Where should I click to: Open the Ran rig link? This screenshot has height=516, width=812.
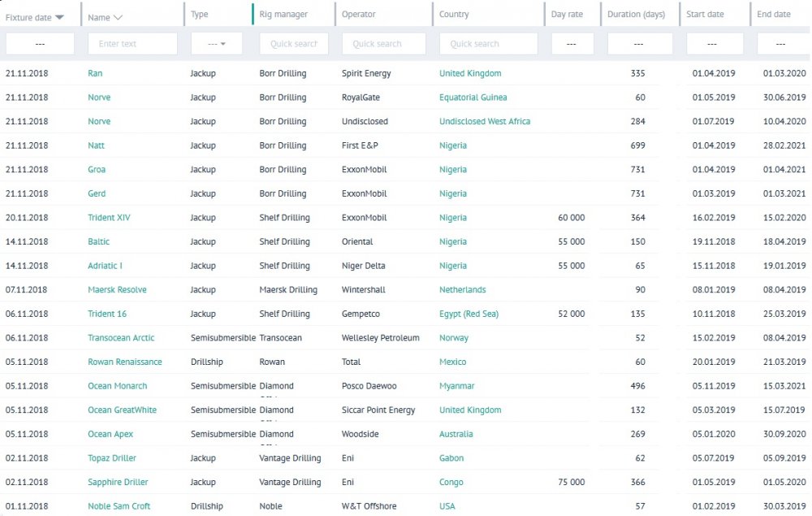point(95,73)
